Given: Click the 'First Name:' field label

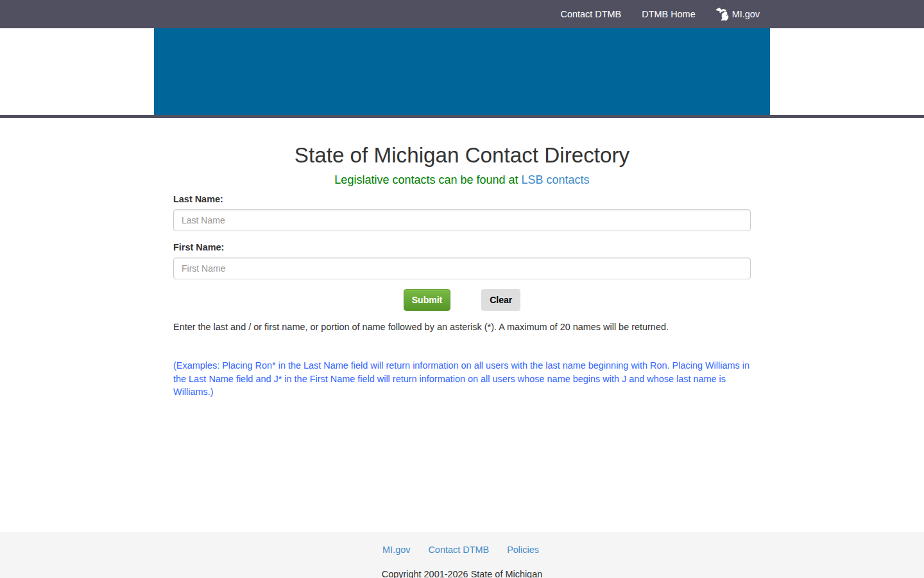Looking at the screenshot, I should (x=198, y=247).
